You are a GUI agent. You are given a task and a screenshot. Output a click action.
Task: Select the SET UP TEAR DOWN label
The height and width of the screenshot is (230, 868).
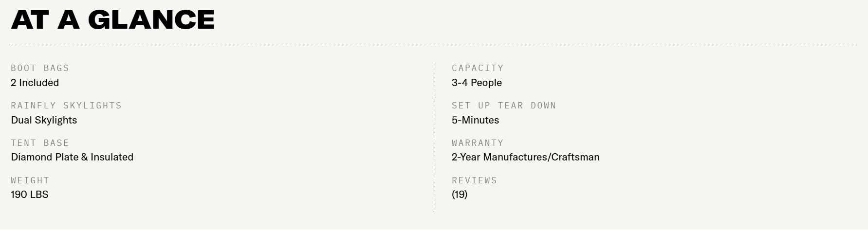(504, 106)
